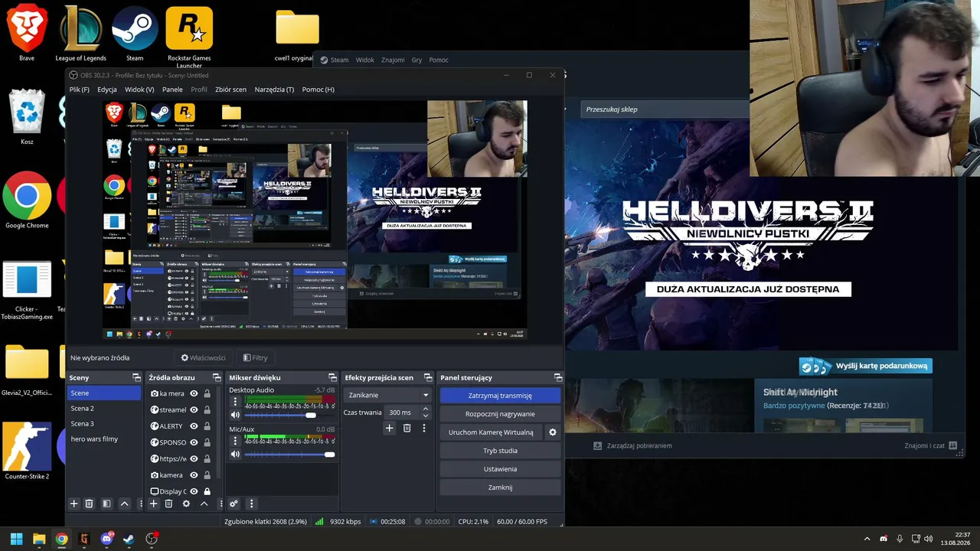Select League of Legends desktop icon
980x551 pixels.
80,33
